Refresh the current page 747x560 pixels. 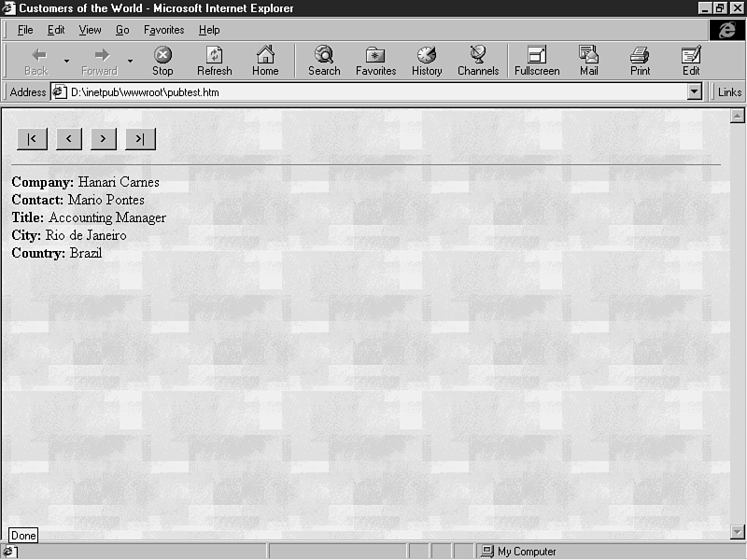click(215, 61)
